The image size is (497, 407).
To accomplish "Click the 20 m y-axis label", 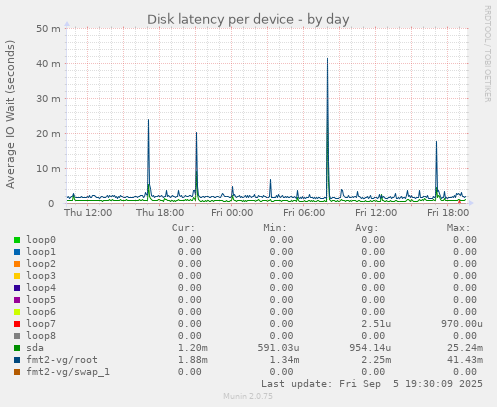I will coord(48,134).
